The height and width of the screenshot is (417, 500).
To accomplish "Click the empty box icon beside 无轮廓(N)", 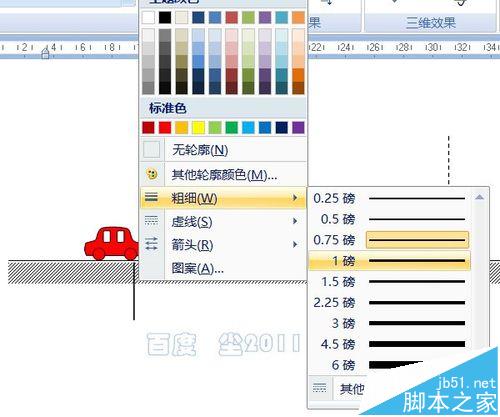I will pyautogui.click(x=151, y=149).
